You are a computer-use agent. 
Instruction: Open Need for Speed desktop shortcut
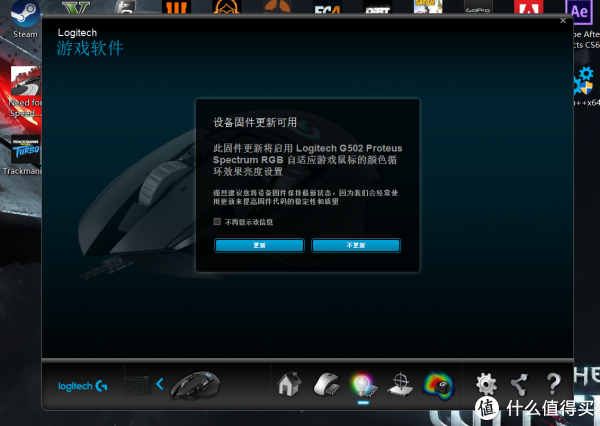[25, 92]
